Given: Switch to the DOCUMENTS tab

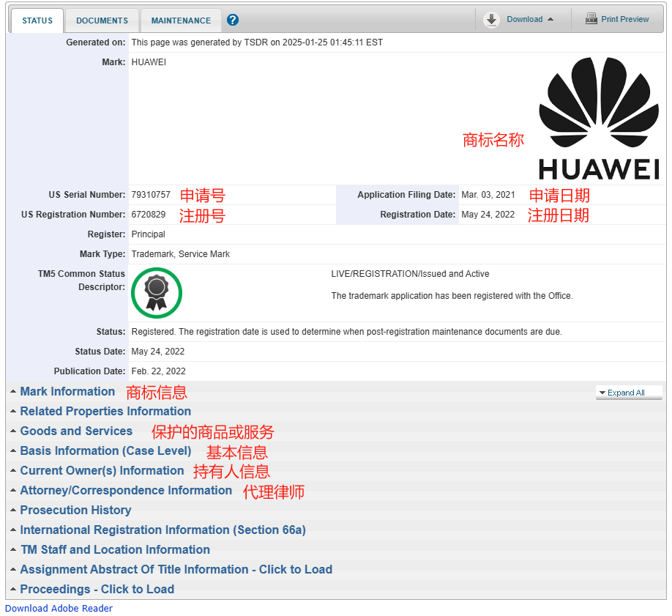Looking at the screenshot, I should (102, 20).
